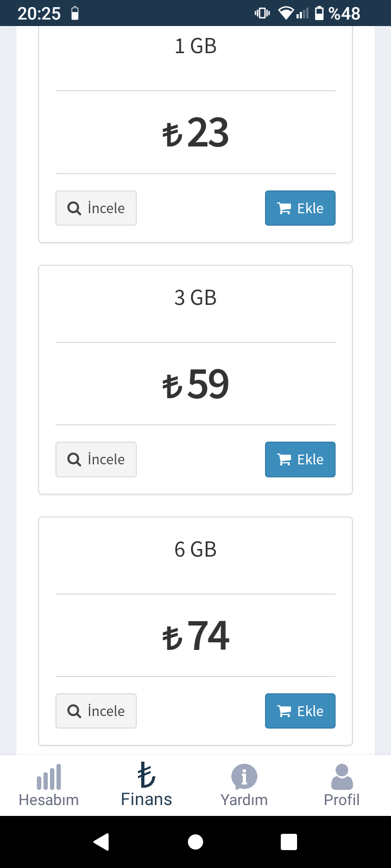
Task: Switch to the Yardım tab label
Action: [x=244, y=800]
